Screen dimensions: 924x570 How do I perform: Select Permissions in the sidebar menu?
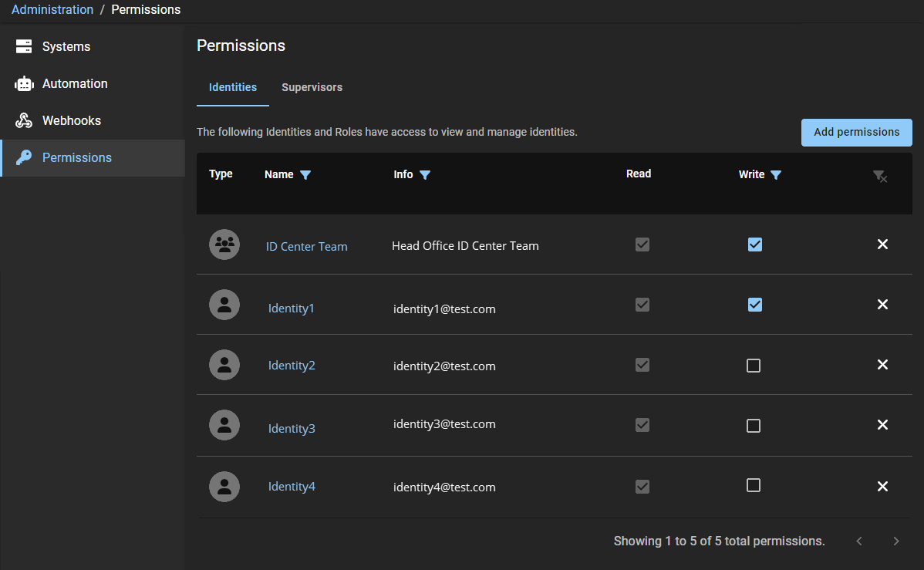point(93,158)
